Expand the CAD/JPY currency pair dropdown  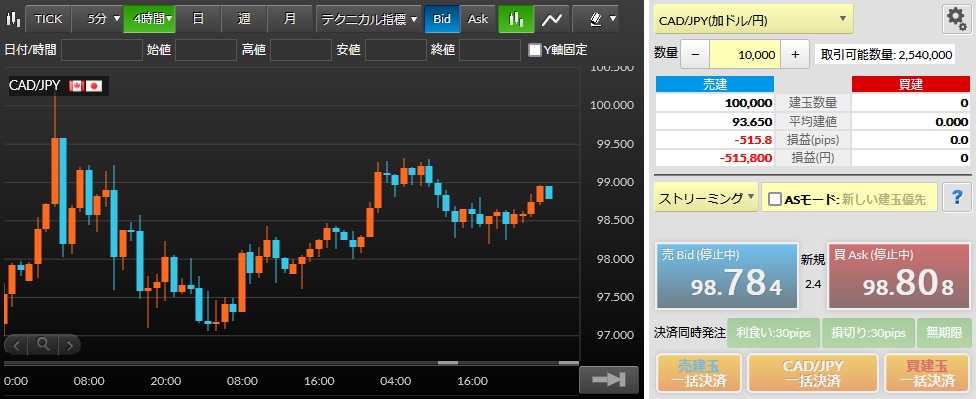(x=753, y=19)
